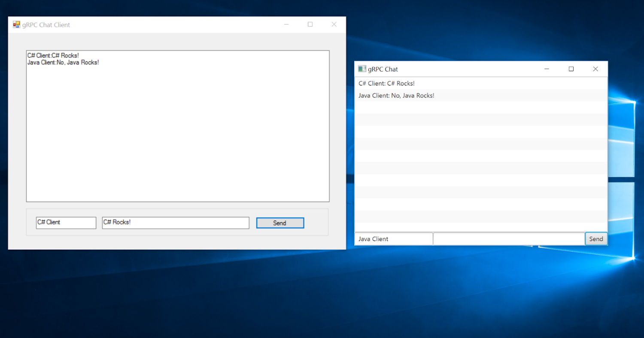Close the gRPC Chat window

click(x=595, y=69)
